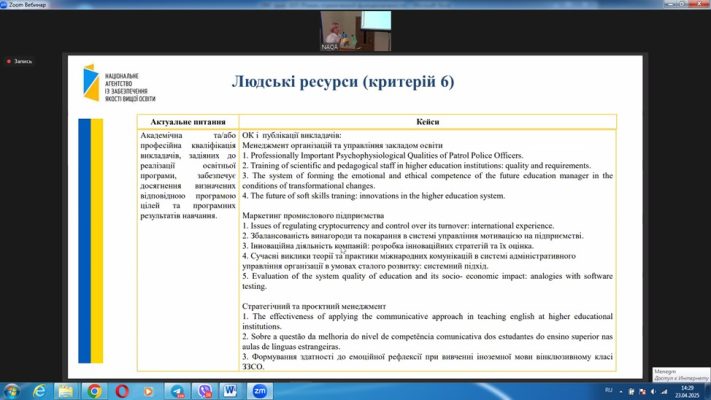Click the Актуальне питання column header
The image size is (711, 400).
(188, 122)
